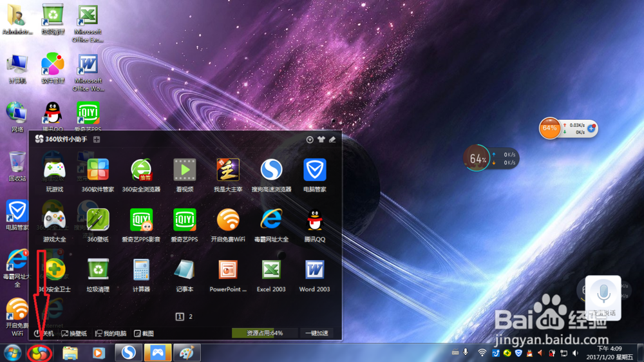The width and height of the screenshot is (644, 362).
Task: Switch to page 1 of the panel
Action: (180, 316)
